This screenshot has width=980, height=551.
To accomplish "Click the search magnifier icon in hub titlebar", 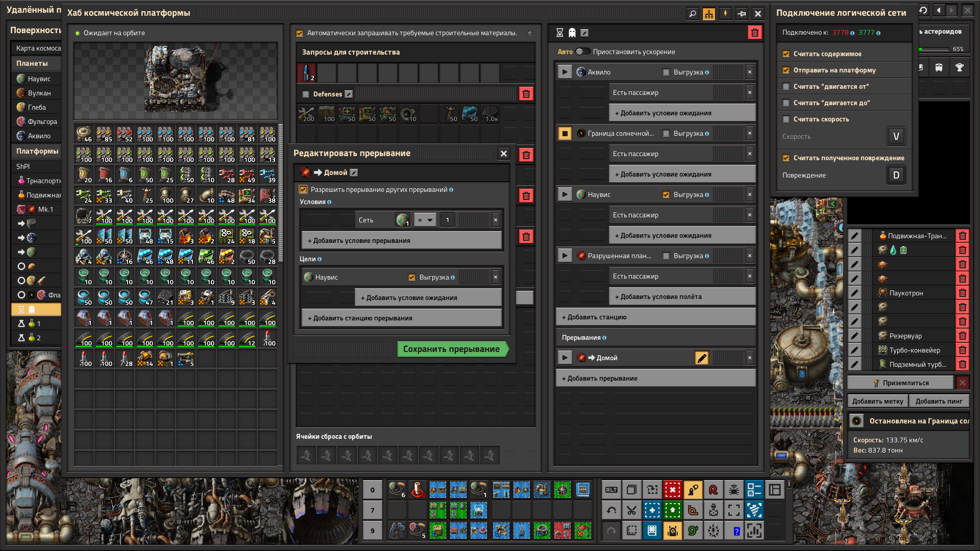I will pos(693,14).
